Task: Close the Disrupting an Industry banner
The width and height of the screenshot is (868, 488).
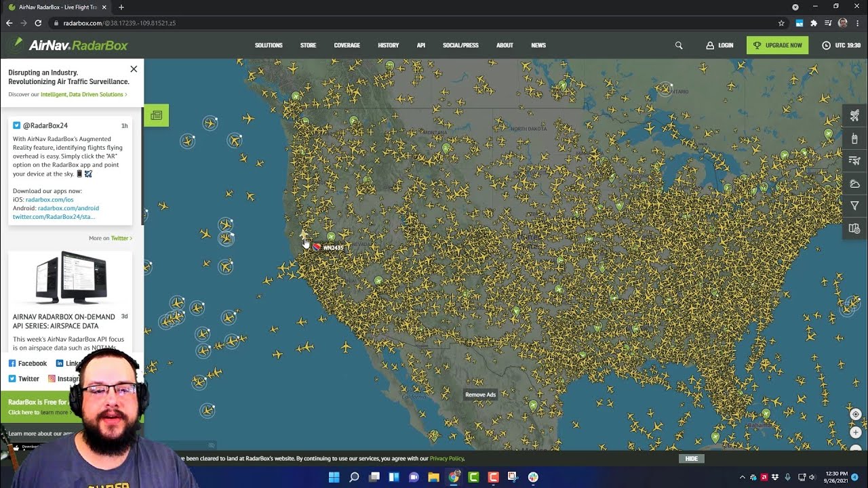Action: (134, 69)
